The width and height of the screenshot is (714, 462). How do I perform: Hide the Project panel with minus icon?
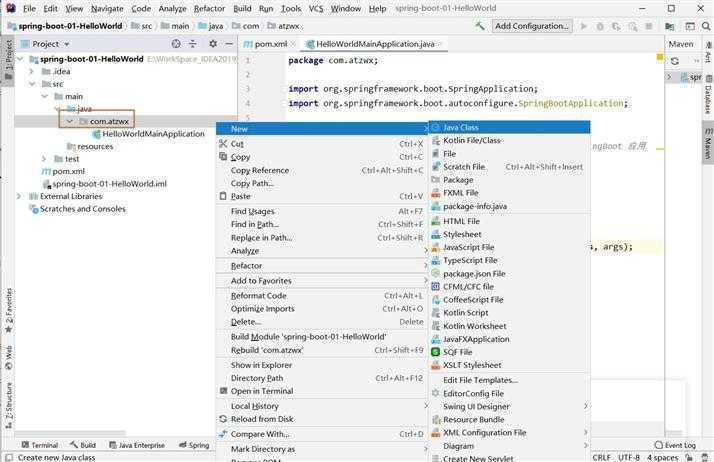229,44
